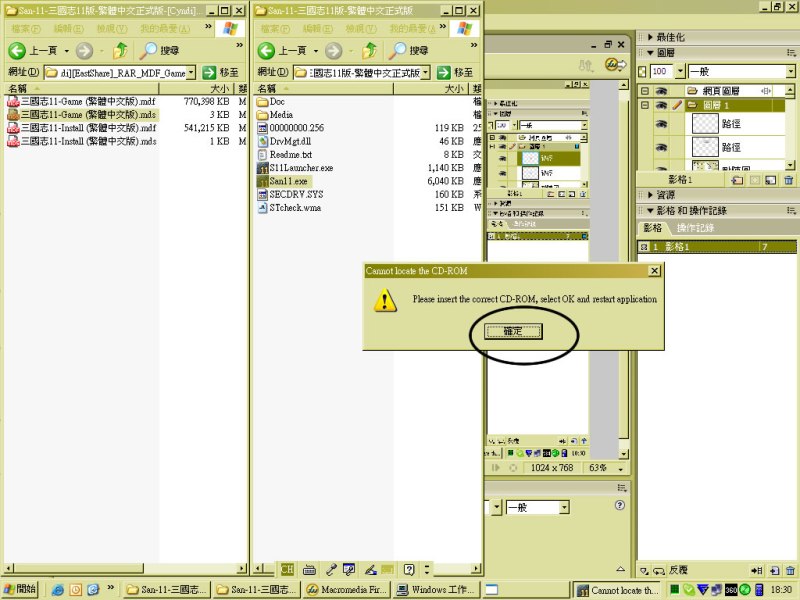
Task: Click the 移至 Go button in right Explorer
Action: pos(455,72)
